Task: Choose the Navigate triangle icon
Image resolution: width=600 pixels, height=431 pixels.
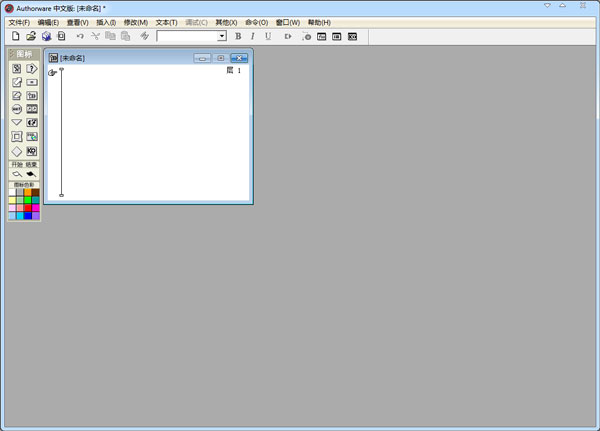Action: pyautogui.click(x=16, y=123)
